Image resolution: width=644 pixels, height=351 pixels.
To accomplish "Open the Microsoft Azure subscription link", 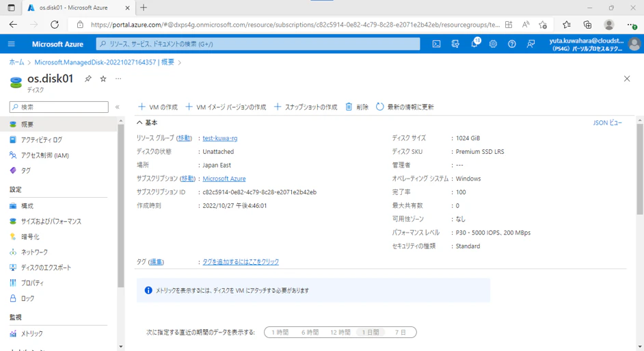I will point(224,179).
